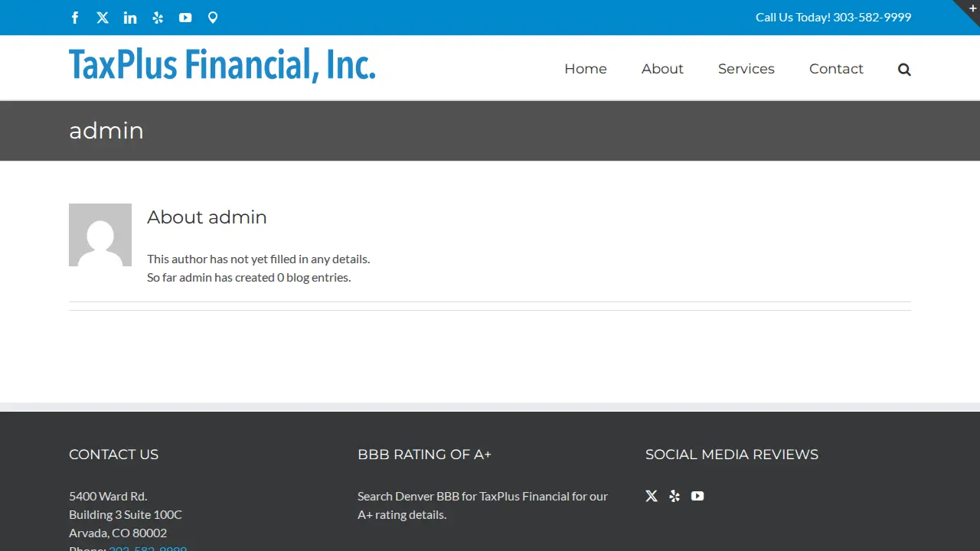Click the 'admin' page title in banner
This screenshot has width=980, height=551.
click(x=106, y=131)
